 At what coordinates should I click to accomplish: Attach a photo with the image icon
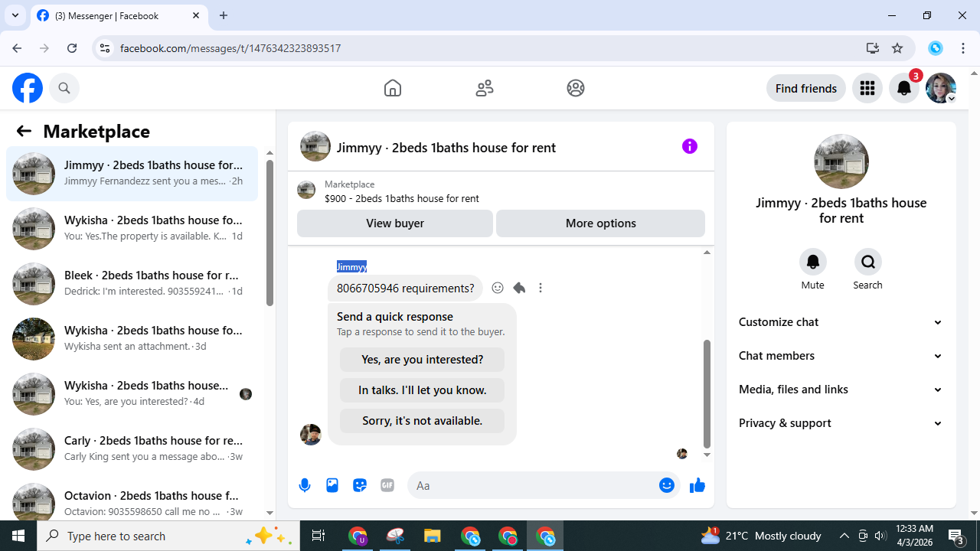point(332,485)
